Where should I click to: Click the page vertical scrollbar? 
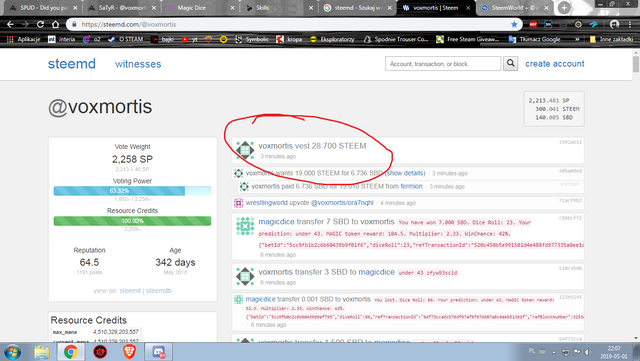[636, 65]
